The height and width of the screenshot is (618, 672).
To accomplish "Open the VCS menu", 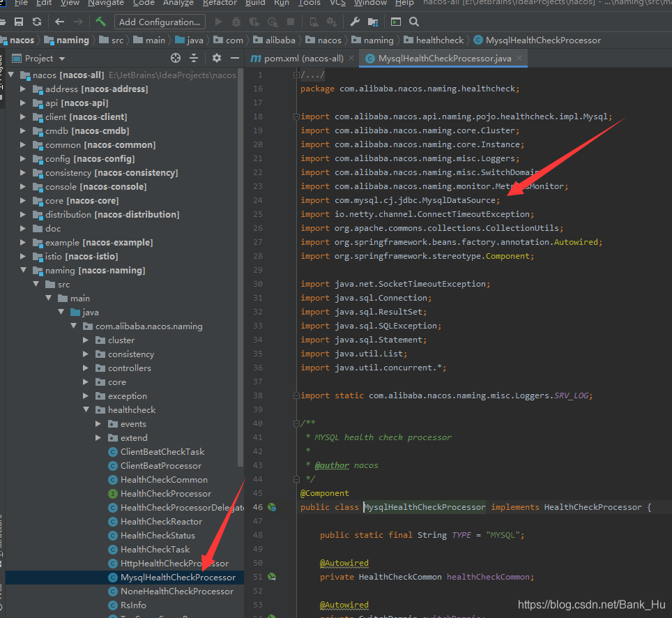I will [337, 3].
